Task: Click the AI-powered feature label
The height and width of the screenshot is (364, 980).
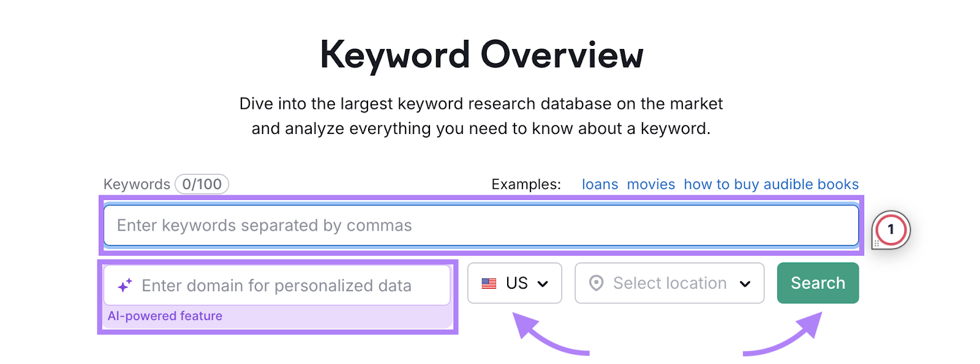Action: pos(165,316)
